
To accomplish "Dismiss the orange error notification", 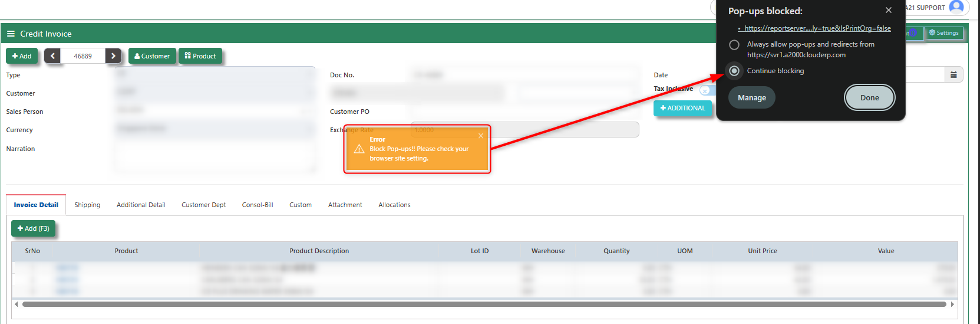I will click(481, 136).
